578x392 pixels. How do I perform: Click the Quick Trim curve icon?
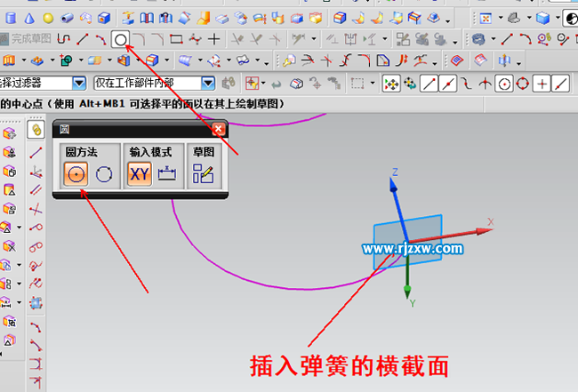coord(237,39)
